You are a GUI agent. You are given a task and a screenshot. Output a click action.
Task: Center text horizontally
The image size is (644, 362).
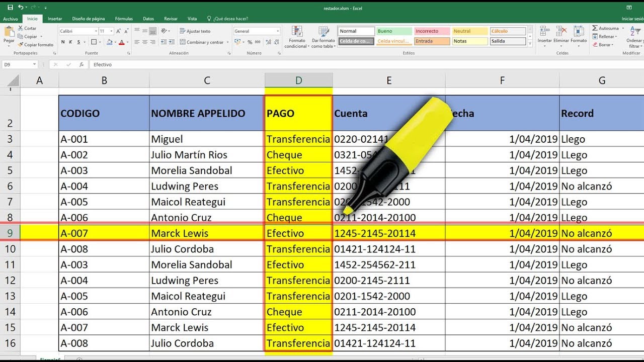pyautogui.click(x=145, y=42)
